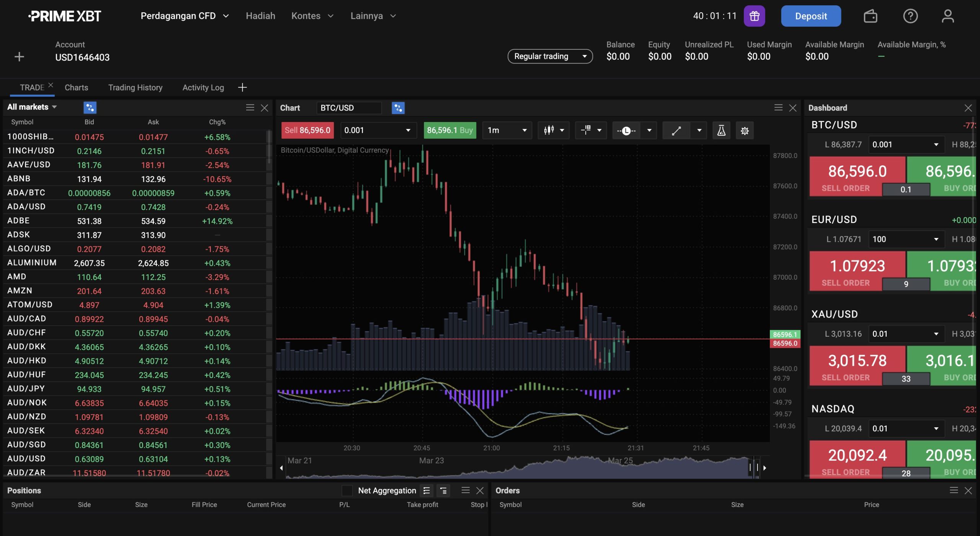Image resolution: width=980 pixels, height=536 pixels.
Task: Expand the Regular trading account selector
Action: [550, 56]
